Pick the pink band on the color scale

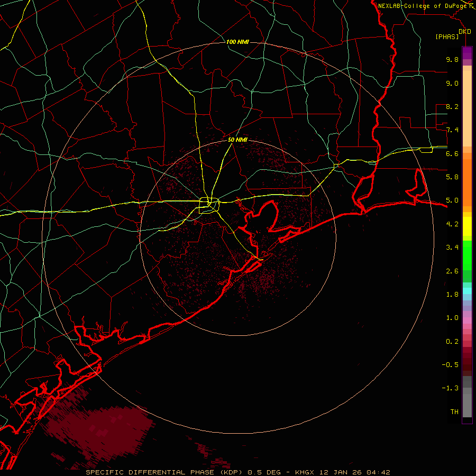(x=467, y=321)
